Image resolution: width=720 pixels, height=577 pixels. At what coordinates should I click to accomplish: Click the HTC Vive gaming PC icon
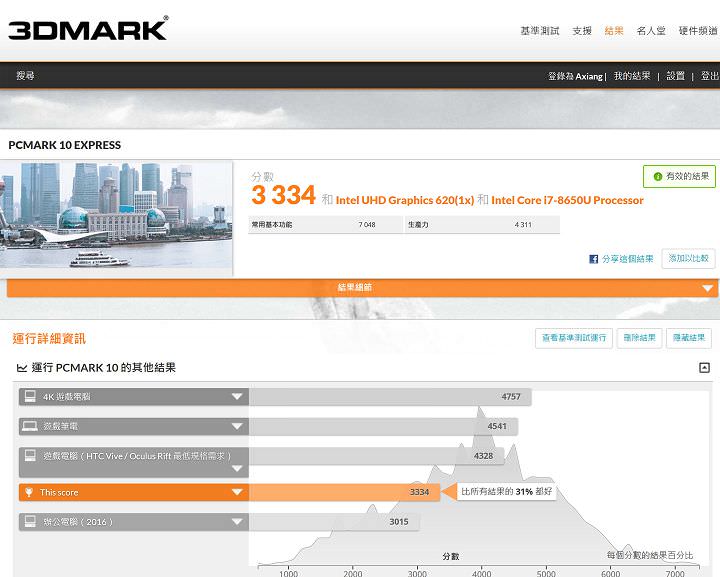coord(30,456)
